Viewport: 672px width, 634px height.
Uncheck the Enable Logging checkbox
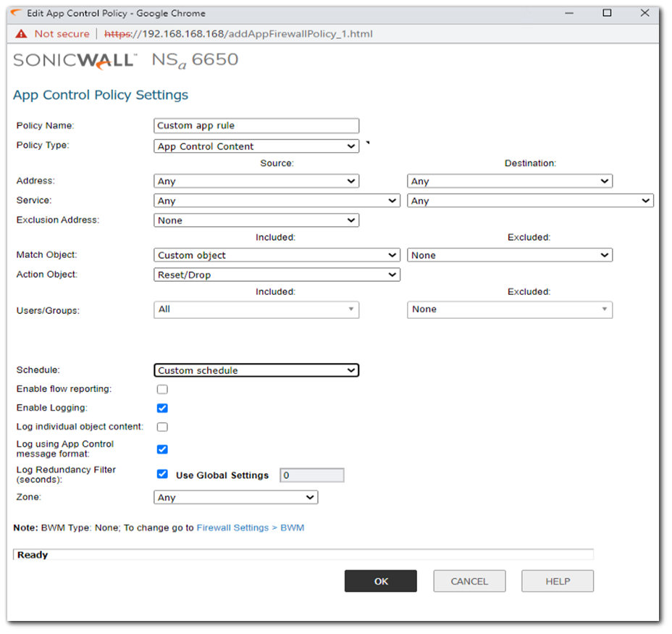point(162,409)
